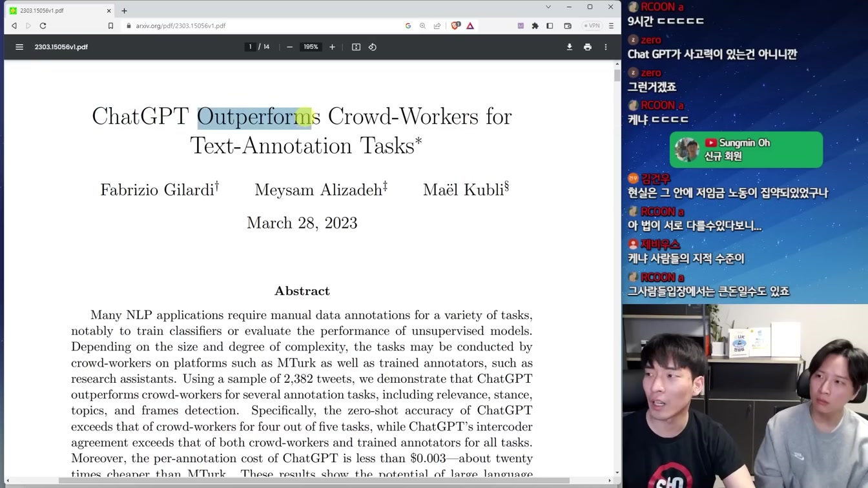The image size is (868, 488).
Task: Click the Brave Rewards triangle icon
Action: coord(470,26)
